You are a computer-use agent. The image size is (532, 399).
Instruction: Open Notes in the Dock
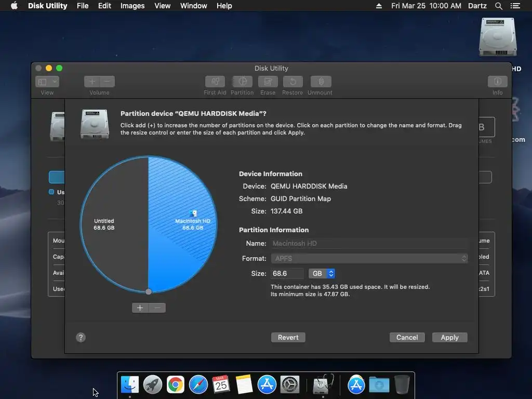click(x=244, y=385)
